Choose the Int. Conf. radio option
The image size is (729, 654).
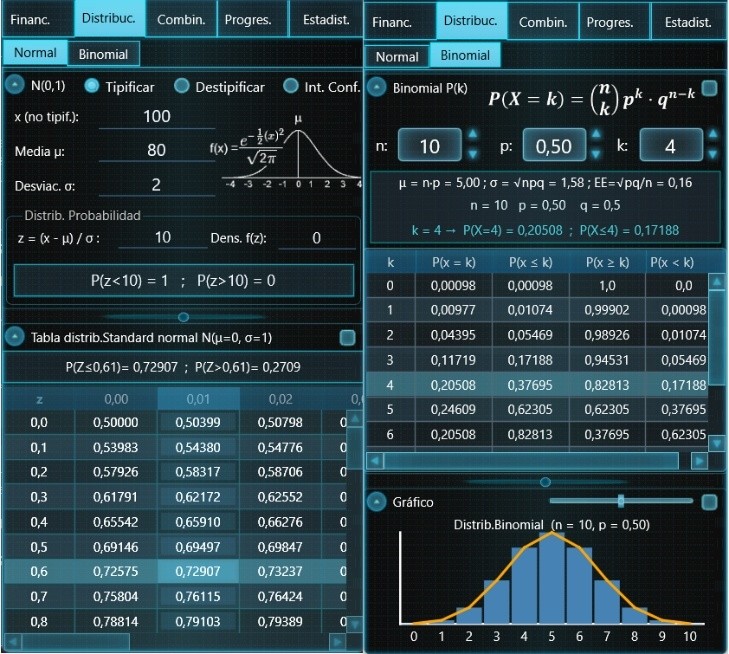click(291, 86)
